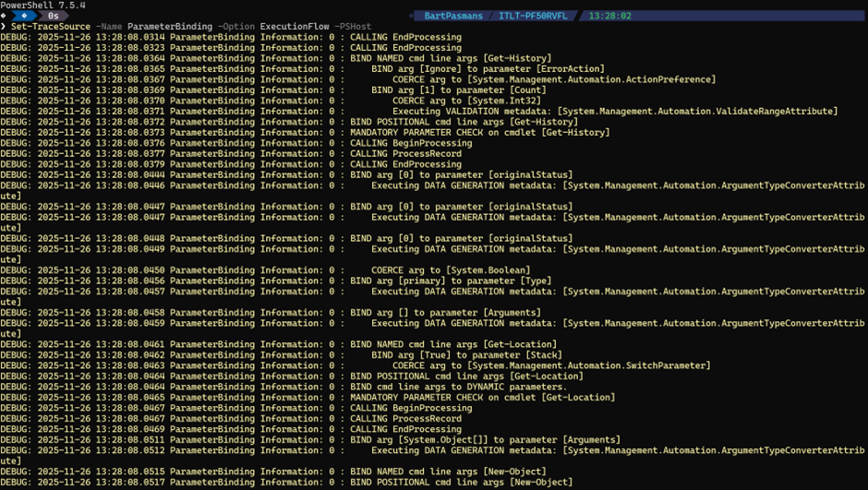This screenshot has width=868, height=490.
Task: Click the chevron before Set-TraceSource
Action: point(4,27)
